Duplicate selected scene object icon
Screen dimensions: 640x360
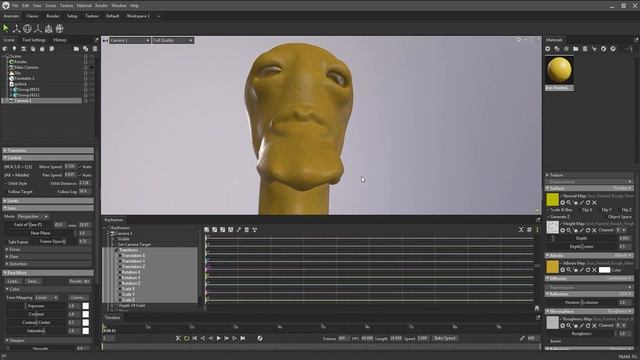86,49
